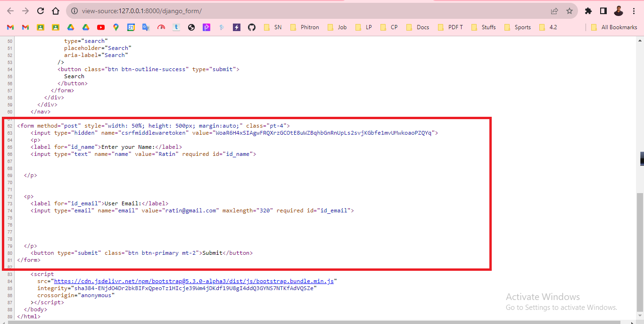644x324 pixels.
Task: Open the Google Translate bookmark
Action: pos(146,27)
